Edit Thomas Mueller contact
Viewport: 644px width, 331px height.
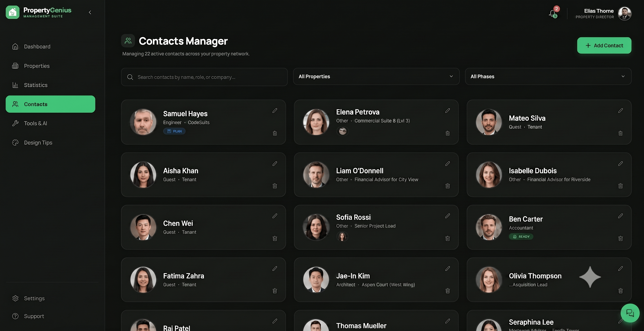(x=448, y=321)
